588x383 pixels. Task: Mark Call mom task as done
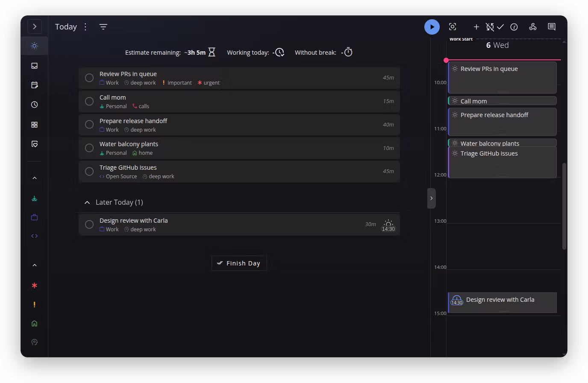89,101
